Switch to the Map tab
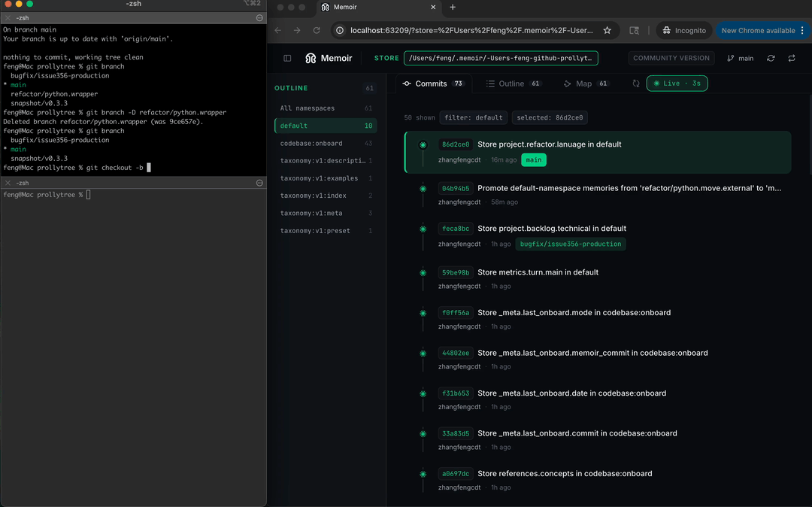812x507 pixels. point(586,83)
